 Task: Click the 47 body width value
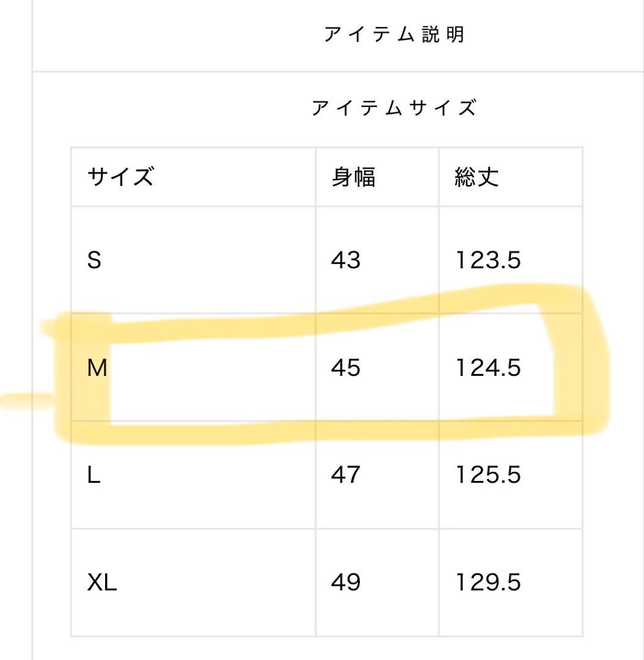346,475
